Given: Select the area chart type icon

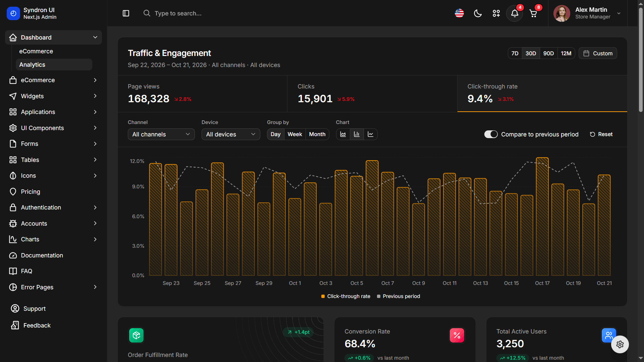Looking at the screenshot, I should point(343,134).
